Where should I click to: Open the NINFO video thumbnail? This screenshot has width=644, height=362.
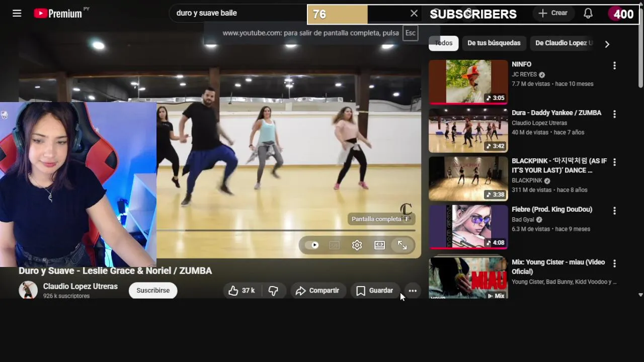pos(468,82)
